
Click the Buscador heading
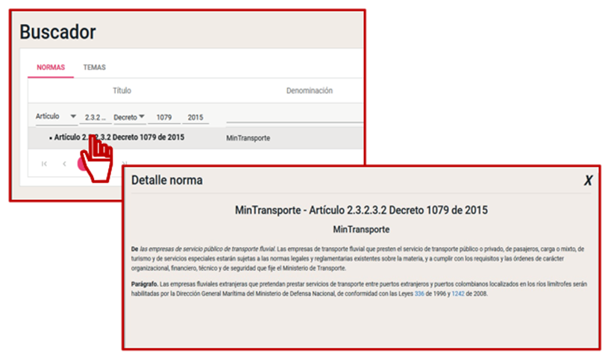point(57,32)
